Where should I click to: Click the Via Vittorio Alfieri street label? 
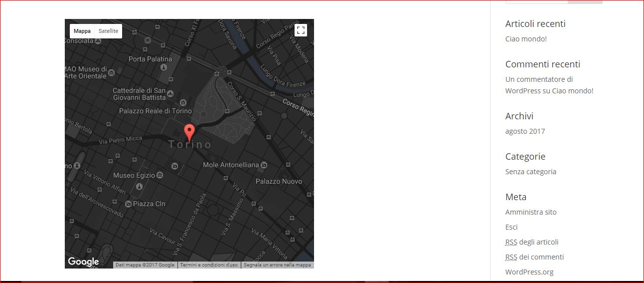click(105, 183)
